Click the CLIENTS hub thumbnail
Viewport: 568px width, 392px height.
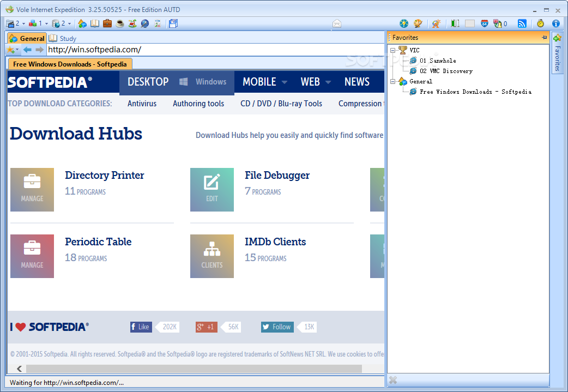[212, 256]
